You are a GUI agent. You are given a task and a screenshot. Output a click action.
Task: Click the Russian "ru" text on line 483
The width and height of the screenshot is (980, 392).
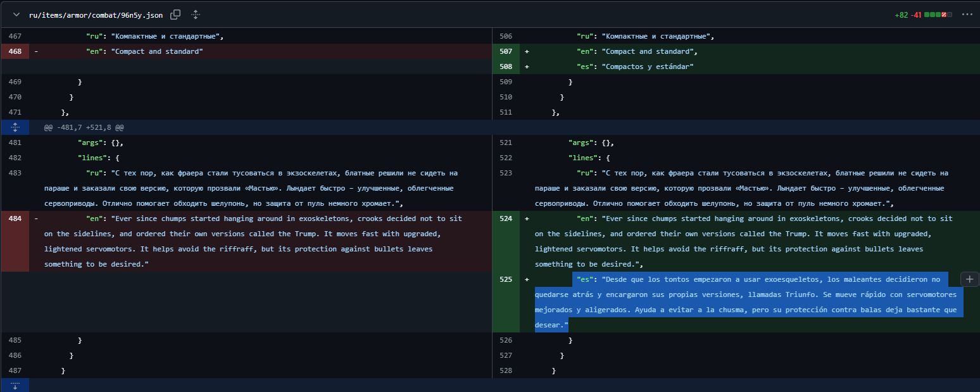point(251,188)
